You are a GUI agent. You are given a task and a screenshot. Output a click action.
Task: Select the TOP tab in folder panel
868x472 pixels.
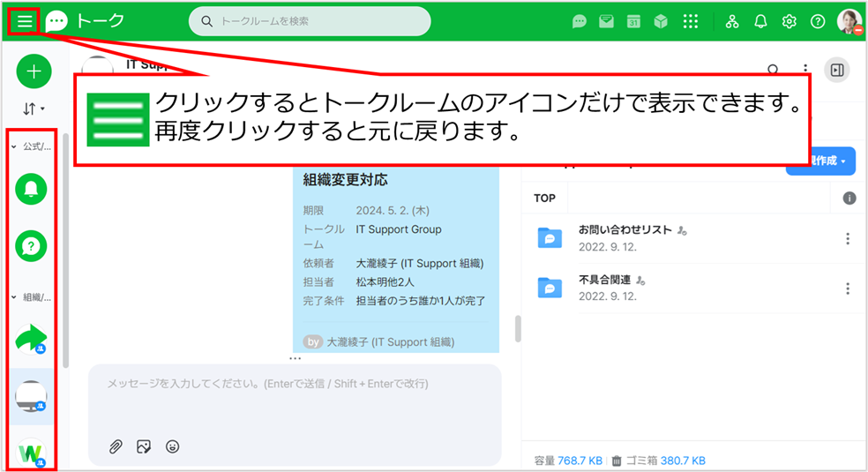pyautogui.click(x=544, y=199)
